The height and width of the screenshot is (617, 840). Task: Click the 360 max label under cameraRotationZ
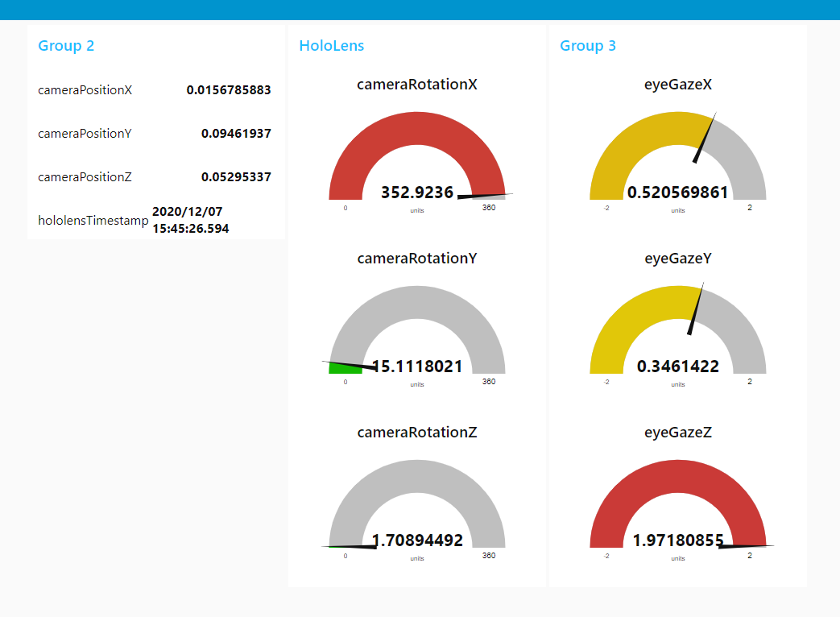(x=489, y=555)
